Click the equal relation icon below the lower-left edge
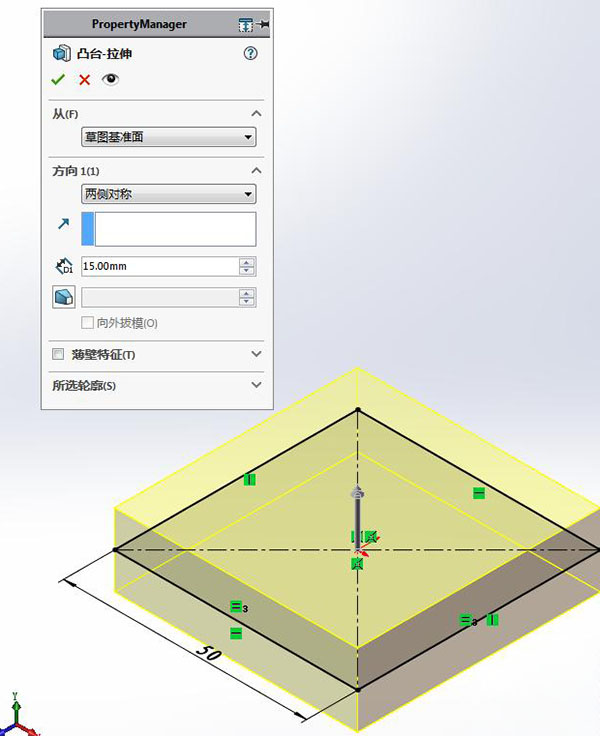Image resolution: width=600 pixels, height=736 pixels. point(236,634)
